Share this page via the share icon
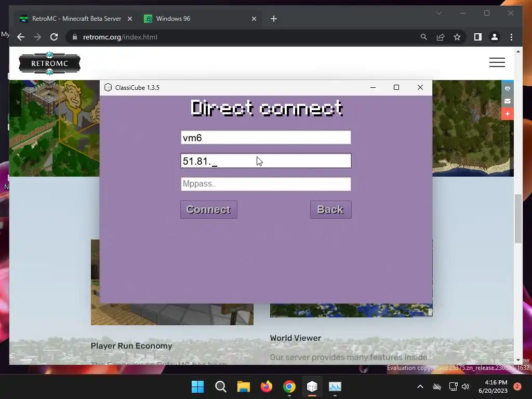Screen dimensions: 532x399 click(441, 37)
